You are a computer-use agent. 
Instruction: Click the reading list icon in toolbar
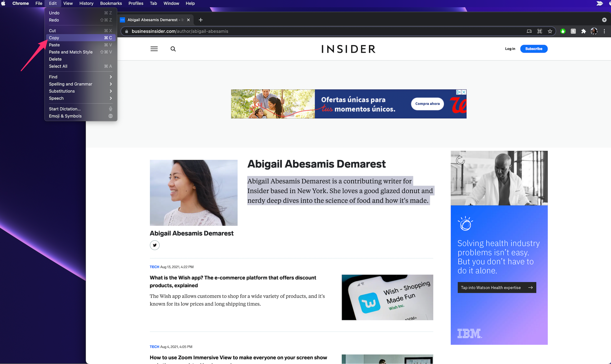click(540, 31)
